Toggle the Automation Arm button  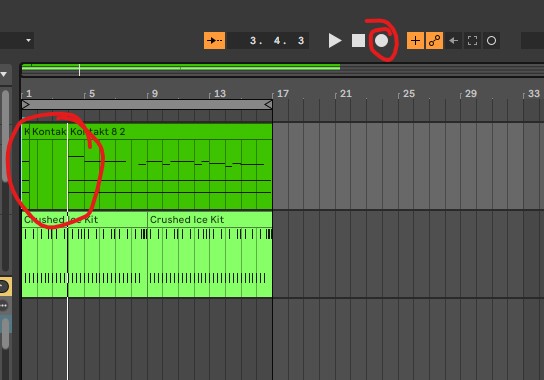pos(434,41)
